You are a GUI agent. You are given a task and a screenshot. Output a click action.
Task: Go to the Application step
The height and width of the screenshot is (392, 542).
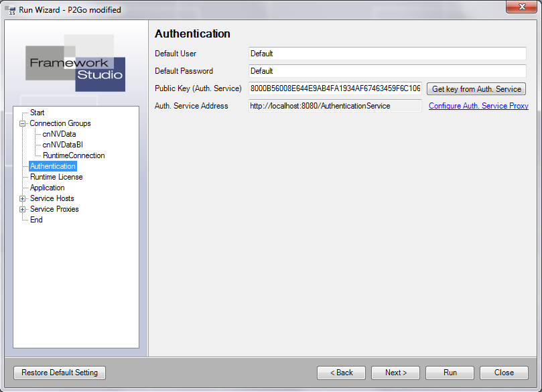48,188
